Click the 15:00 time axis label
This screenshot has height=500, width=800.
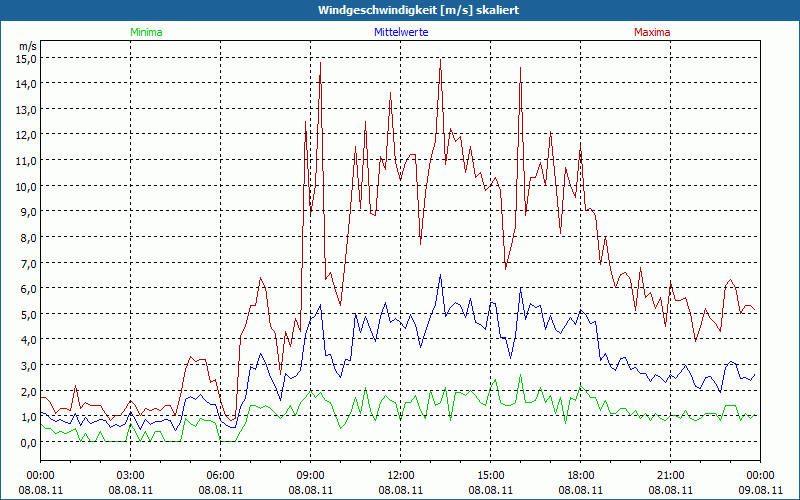pos(490,476)
